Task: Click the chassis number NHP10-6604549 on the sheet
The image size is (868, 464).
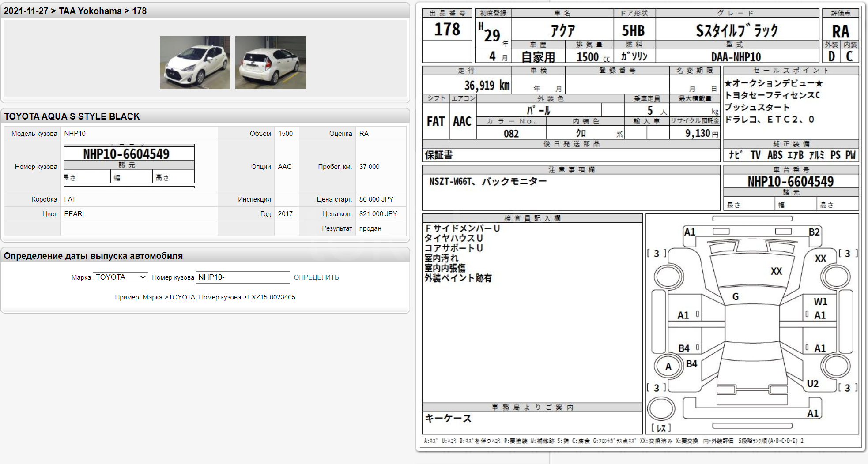Action: (790, 181)
